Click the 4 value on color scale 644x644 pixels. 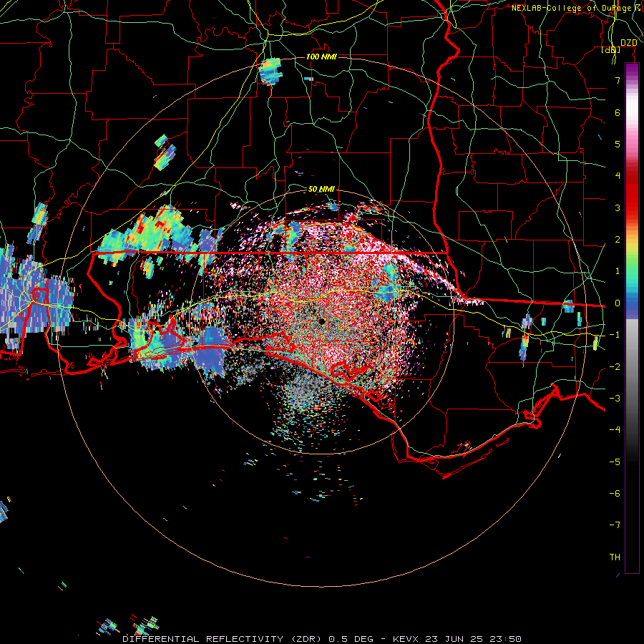coord(618,176)
